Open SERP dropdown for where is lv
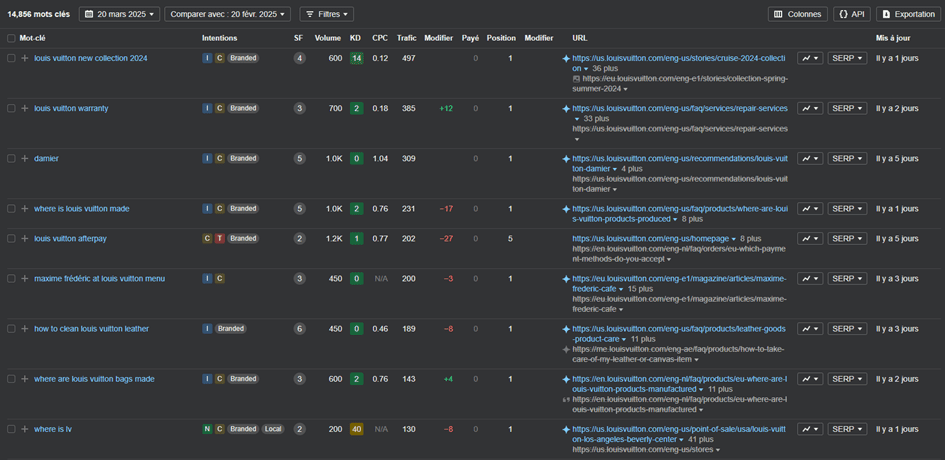The image size is (945, 460). click(x=847, y=429)
